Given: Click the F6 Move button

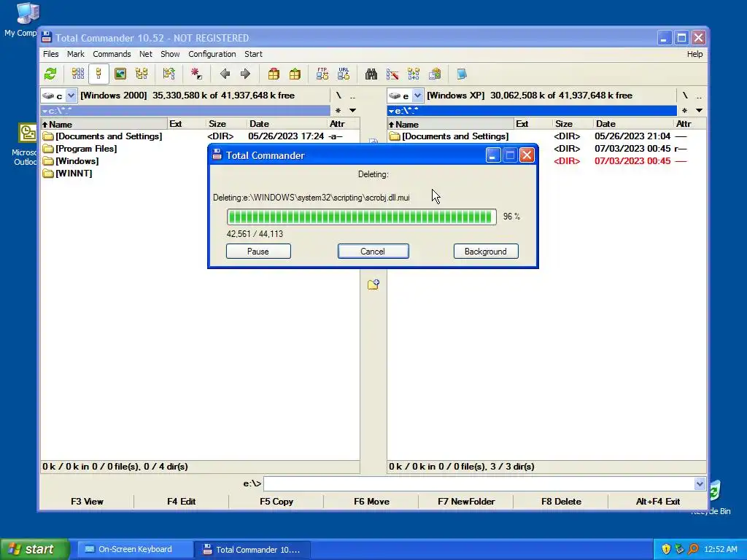Looking at the screenshot, I should coord(371,502).
